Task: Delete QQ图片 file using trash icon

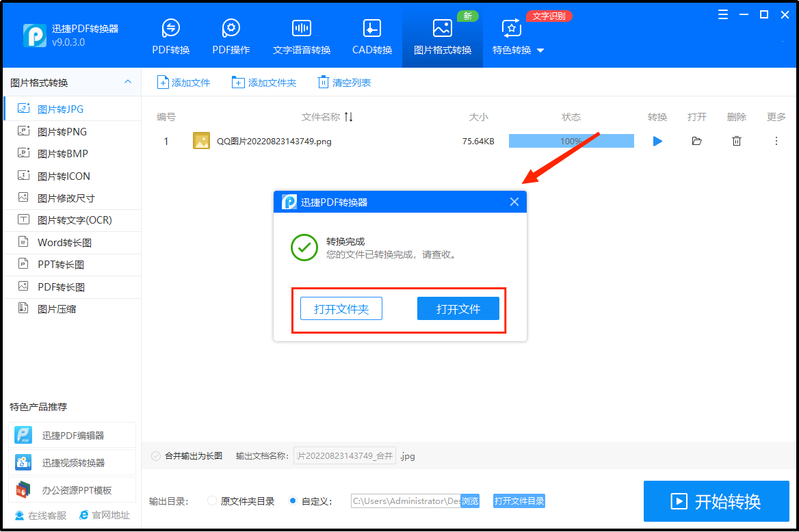Action: 736,142
